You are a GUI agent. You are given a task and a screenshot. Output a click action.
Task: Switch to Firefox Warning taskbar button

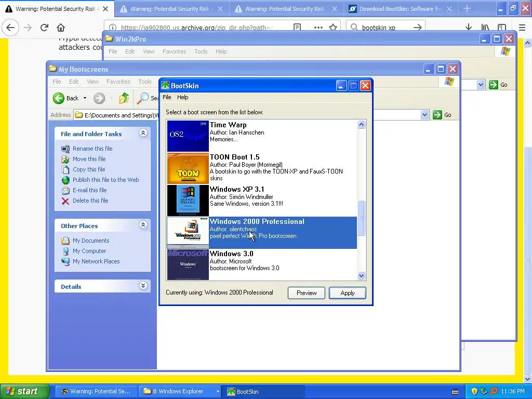click(x=96, y=391)
